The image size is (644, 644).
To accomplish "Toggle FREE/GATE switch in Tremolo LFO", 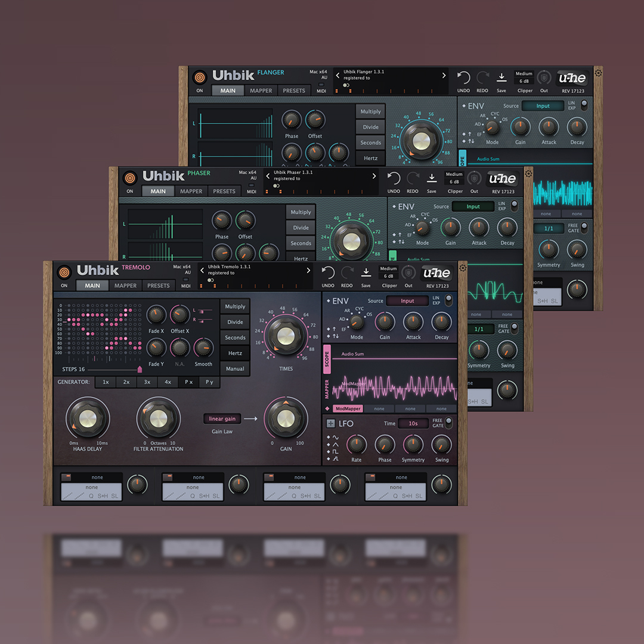I will point(448,422).
